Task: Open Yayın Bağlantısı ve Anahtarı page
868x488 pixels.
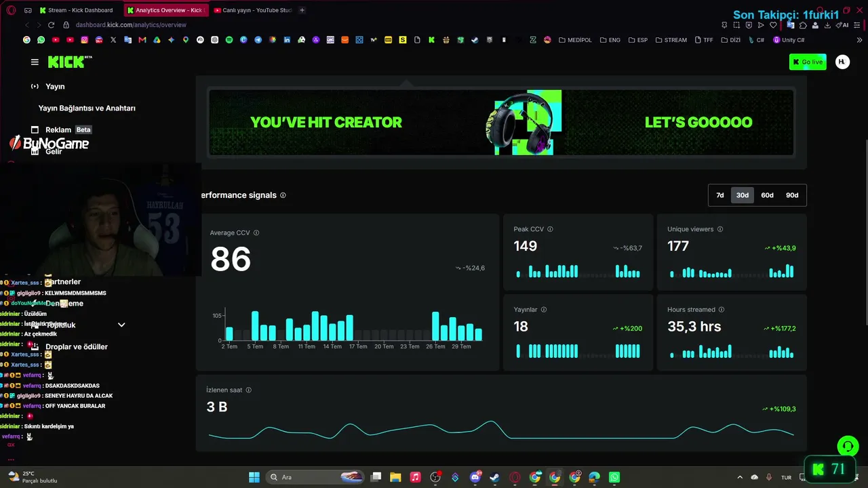Action: 87,108
